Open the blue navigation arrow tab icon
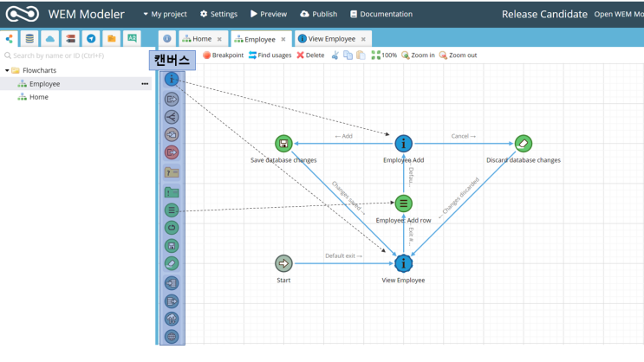644x362 pixels. click(x=91, y=39)
